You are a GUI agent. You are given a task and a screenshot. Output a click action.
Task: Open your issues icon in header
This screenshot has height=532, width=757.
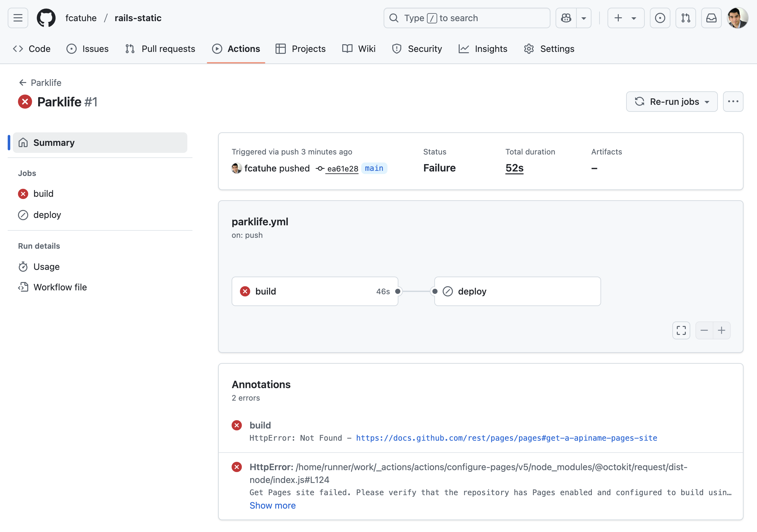tap(660, 18)
